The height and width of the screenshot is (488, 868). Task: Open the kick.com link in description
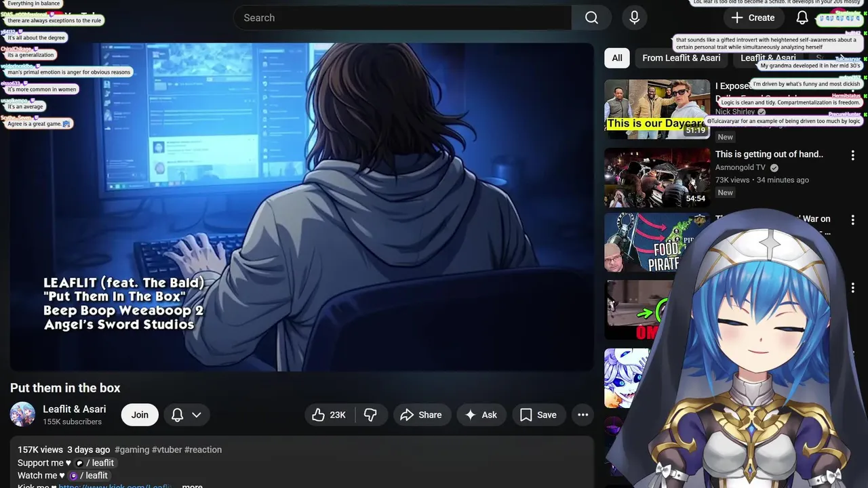pyautogui.click(x=115, y=485)
